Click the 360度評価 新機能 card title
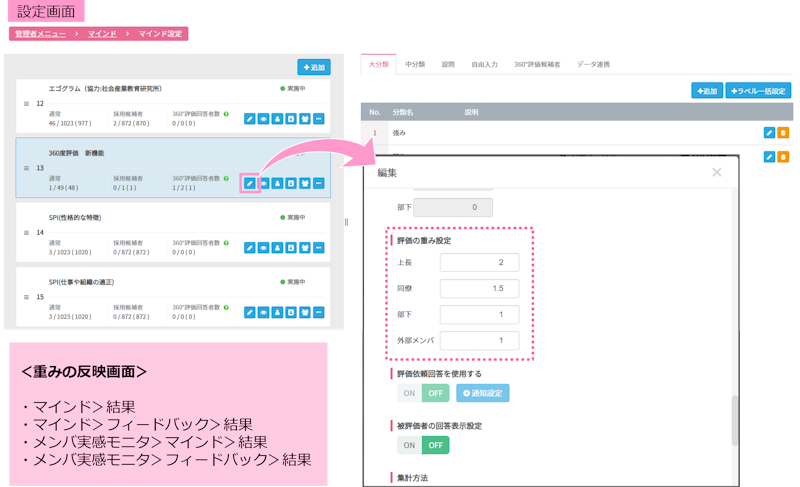 tap(77, 153)
